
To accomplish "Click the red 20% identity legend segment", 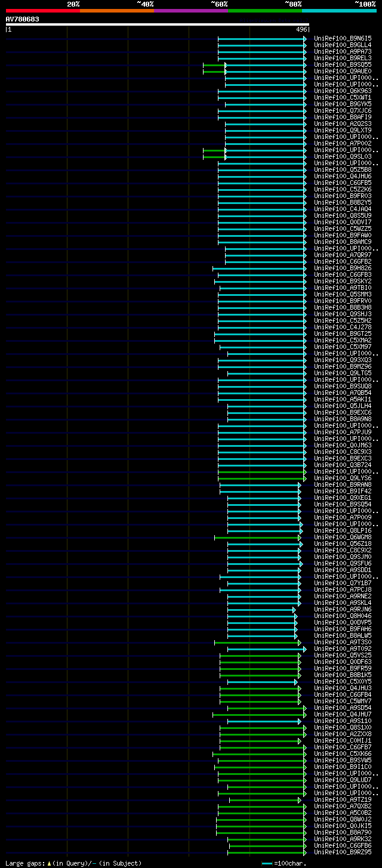I will [43, 11].
